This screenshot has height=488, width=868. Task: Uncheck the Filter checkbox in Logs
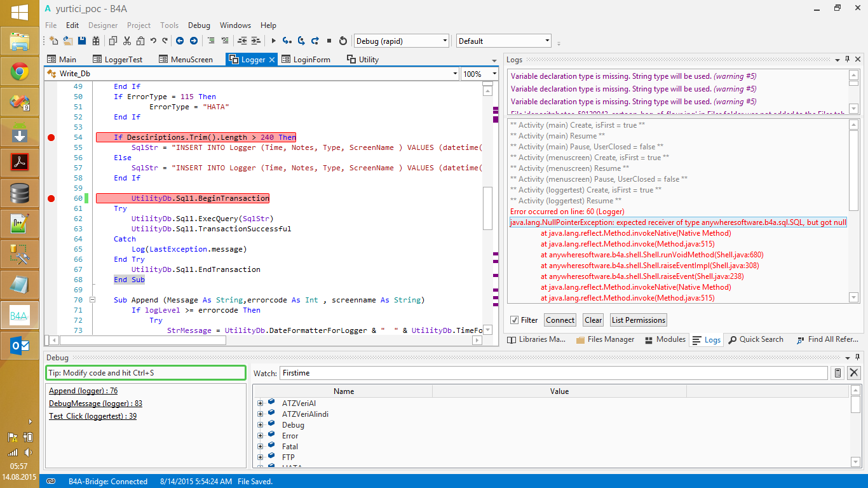click(515, 320)
